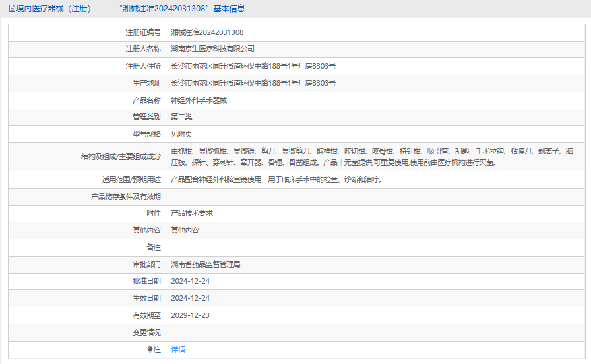Click the 有效期至 row label
The height and width of the screenshot is (364, 591).
coord(146,315)
